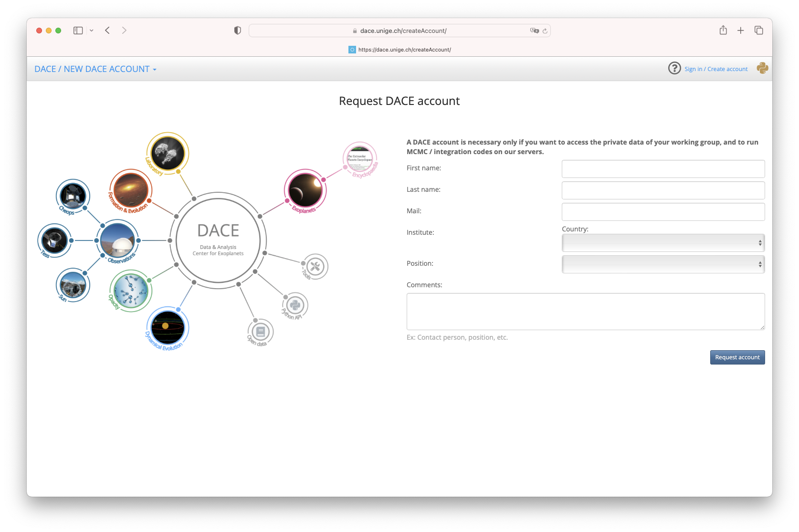Open the Dynamical Evolution orbit icon
Image resolution: width=799 pixels, height=532 pixels.
pyautogui.click(x=167, y=328)
